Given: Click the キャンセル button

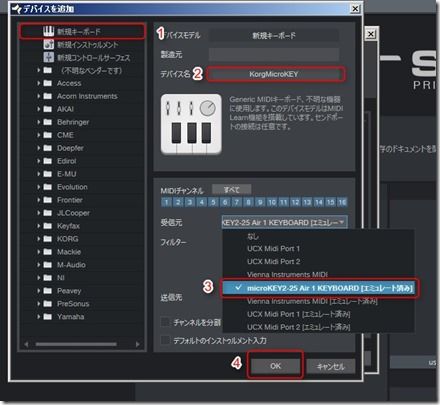Looking at the screenshot, I should pyautogui.click(x=331, y=366).
